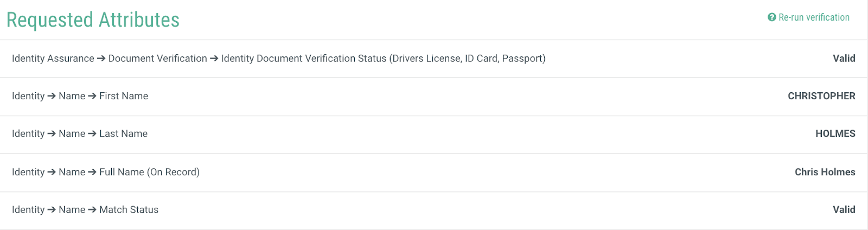Click the Valid value for Match Status
This screenshot has width=868, height=230.
coord(844,209)
